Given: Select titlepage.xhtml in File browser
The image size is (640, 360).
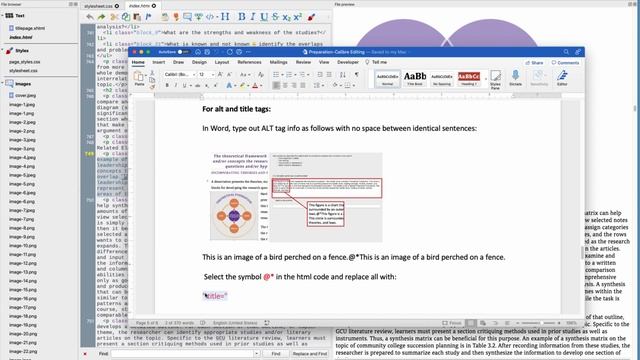Looking at the screenshot, I should (x=30, y=28).
